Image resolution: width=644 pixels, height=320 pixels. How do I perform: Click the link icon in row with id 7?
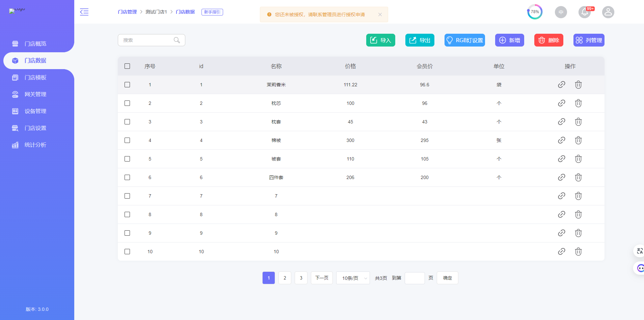pos(562,196)
